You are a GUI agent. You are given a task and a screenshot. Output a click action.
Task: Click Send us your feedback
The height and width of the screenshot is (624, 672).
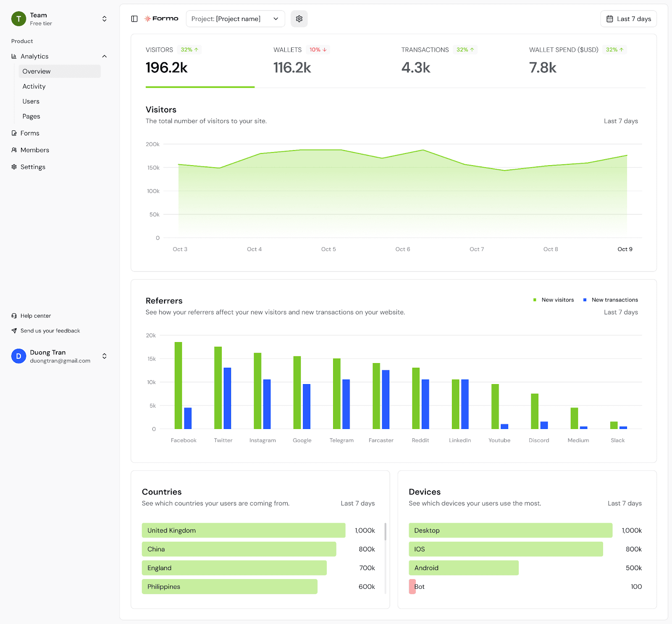50,331
